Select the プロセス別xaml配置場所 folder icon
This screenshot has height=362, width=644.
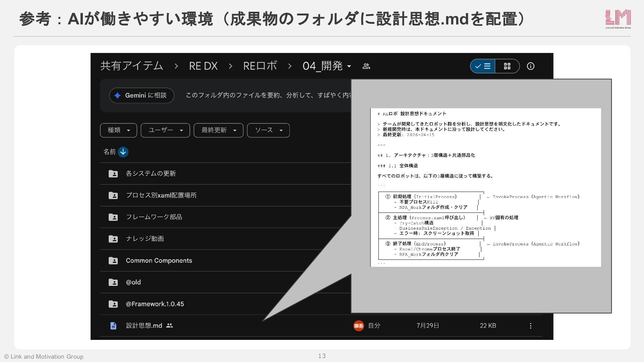[x=113, y=195]
